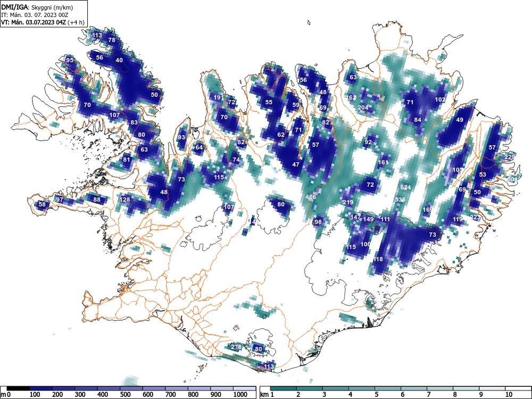Pick the pale lavender 900–1000 m legend swatch
Viewport: 532px width, 399px height.
pyautogui.click(x=222, y=388)
